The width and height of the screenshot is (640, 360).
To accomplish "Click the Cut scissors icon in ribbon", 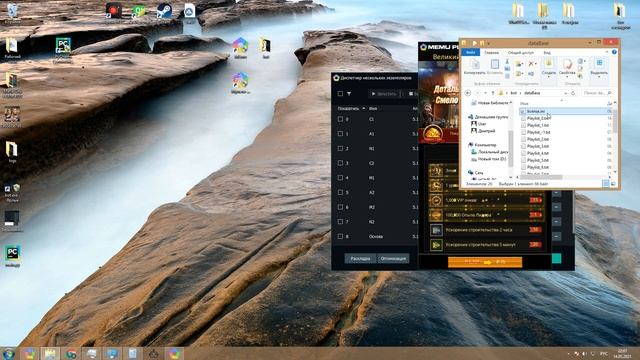I will tap(507, 62).
